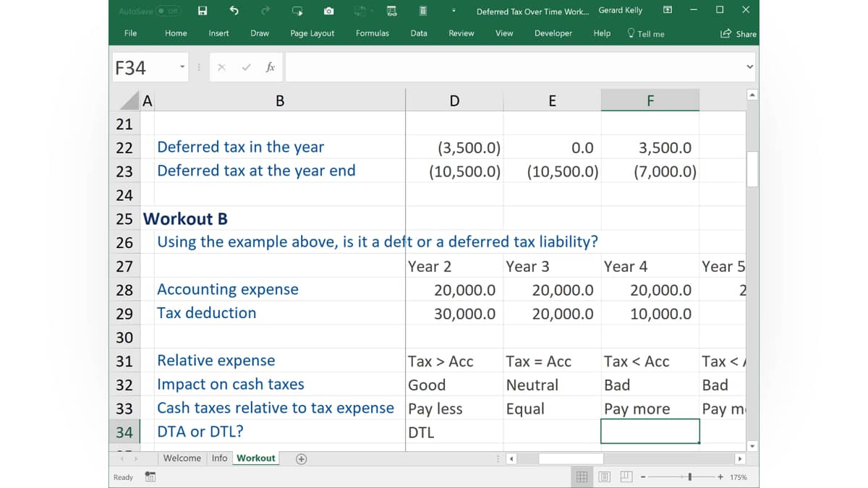Open the Data tab
This screenshot has height=488, width=868.
tap(419, 33)
